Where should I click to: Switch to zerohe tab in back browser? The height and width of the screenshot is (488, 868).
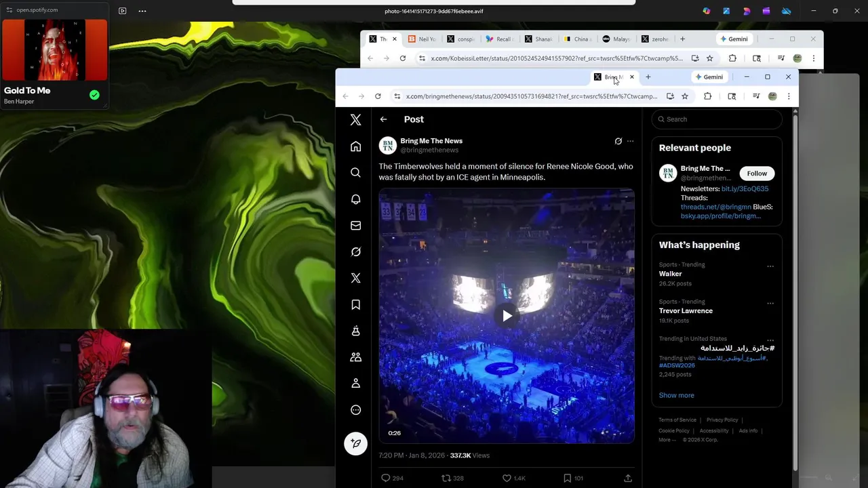[655, 39]
